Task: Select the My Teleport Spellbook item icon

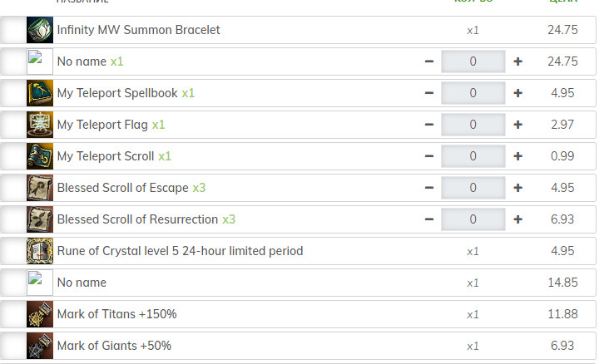Action: tap(40, 93)
